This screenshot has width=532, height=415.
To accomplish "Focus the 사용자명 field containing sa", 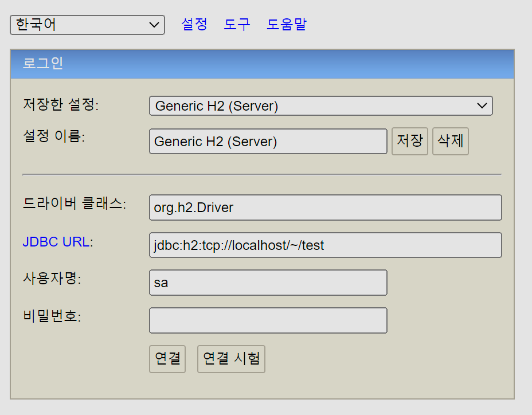I will pos(268,283).
